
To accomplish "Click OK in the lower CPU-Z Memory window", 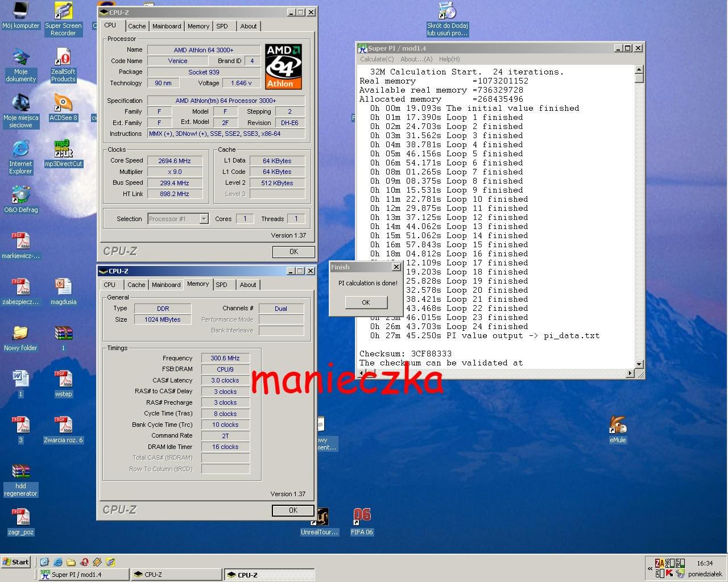I will 293,510.
